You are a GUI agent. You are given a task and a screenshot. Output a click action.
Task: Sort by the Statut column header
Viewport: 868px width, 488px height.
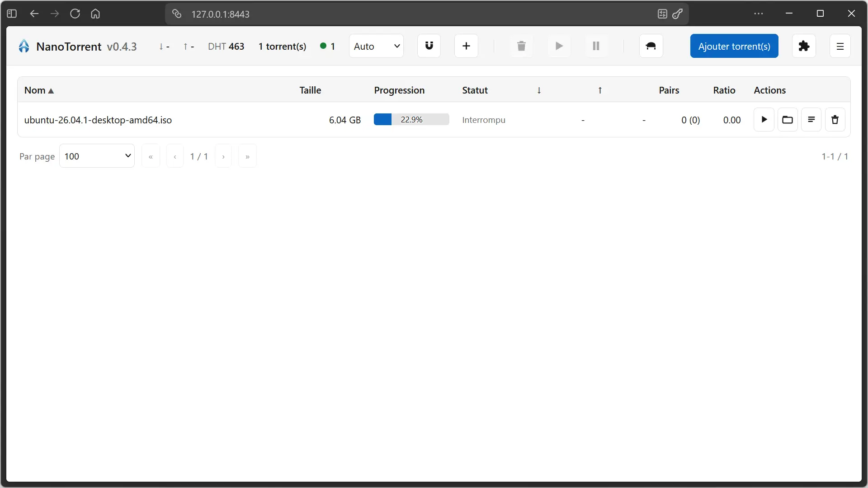(475, 90)
